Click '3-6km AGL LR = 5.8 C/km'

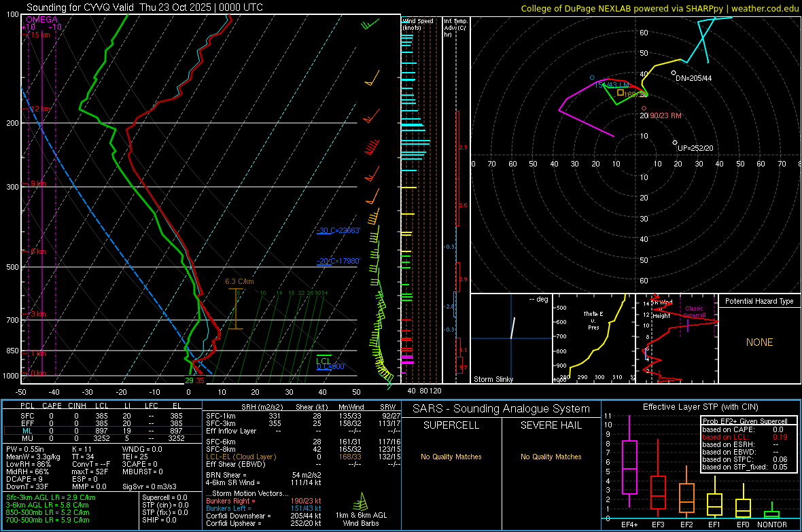[x=47, y=505]
